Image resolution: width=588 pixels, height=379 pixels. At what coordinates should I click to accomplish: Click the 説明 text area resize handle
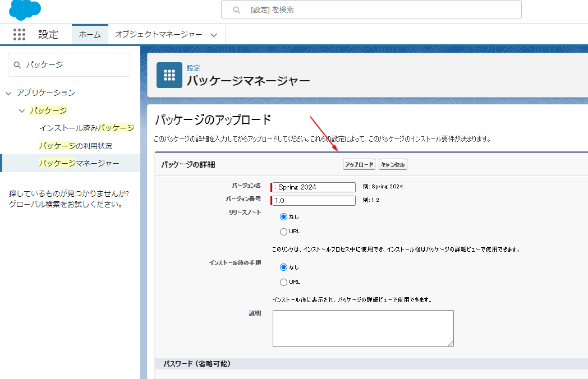(x=451, y=344)
